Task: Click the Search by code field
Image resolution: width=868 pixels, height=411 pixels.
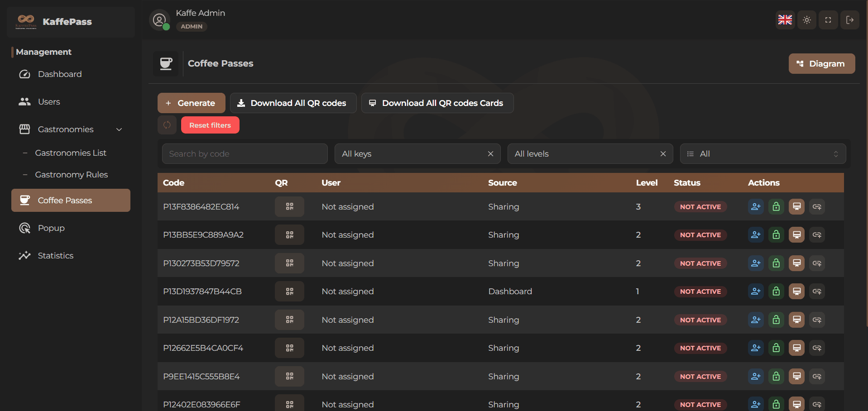Action: click(x=245, y=154)
